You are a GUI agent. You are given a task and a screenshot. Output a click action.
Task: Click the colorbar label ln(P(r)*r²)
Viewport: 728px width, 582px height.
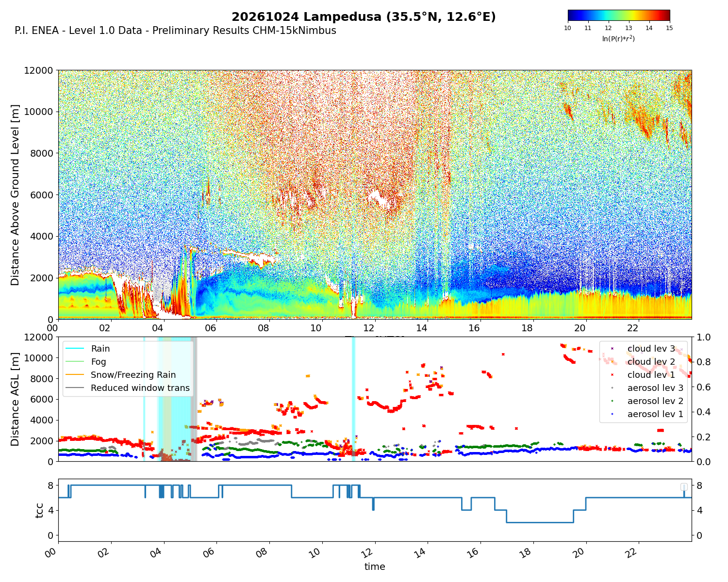(x=618, y=38)
